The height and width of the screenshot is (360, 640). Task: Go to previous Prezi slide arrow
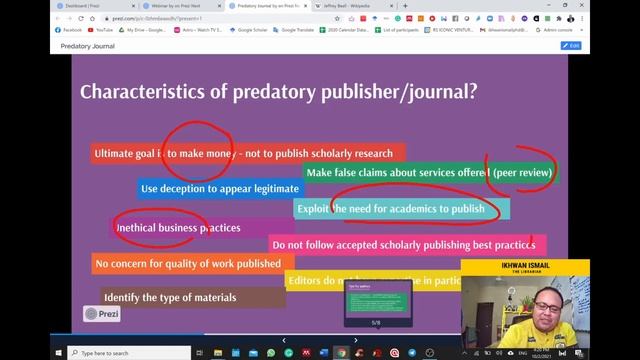[284, 340]
